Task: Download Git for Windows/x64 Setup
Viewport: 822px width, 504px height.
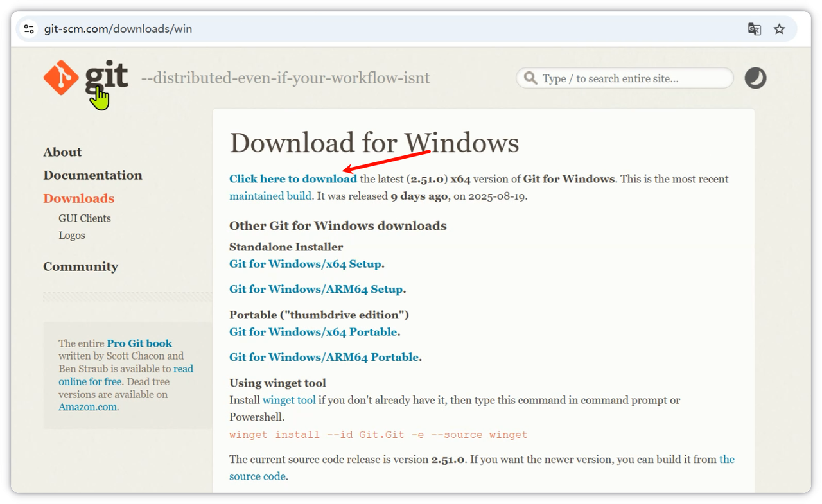Action: pyautogui.click(x=305, y=264)
